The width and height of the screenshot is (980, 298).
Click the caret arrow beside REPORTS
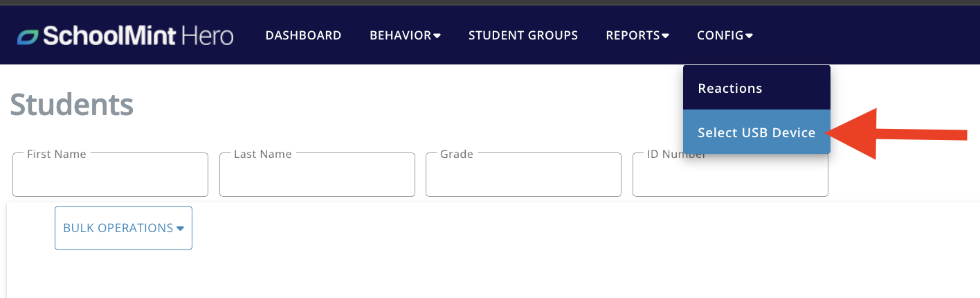click(665, 36)
